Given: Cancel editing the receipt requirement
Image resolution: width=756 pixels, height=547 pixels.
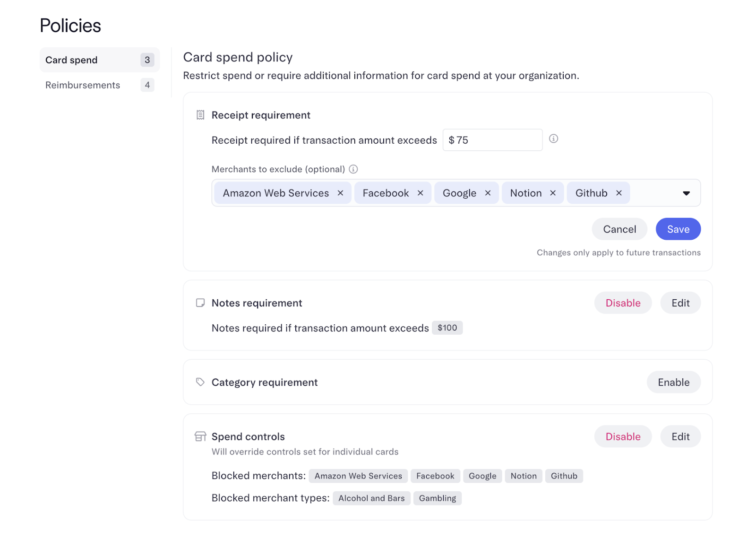Looking at the screenshot, I should [619, 229].
